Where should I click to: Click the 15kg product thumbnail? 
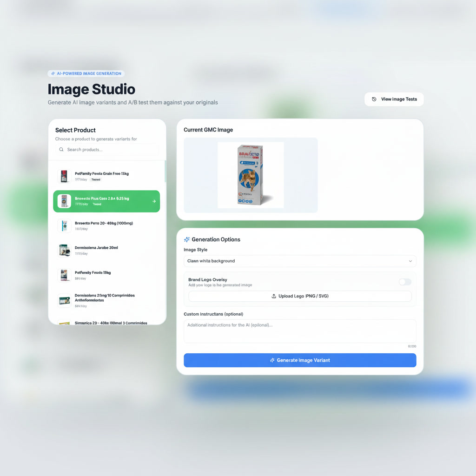[64, 275]
